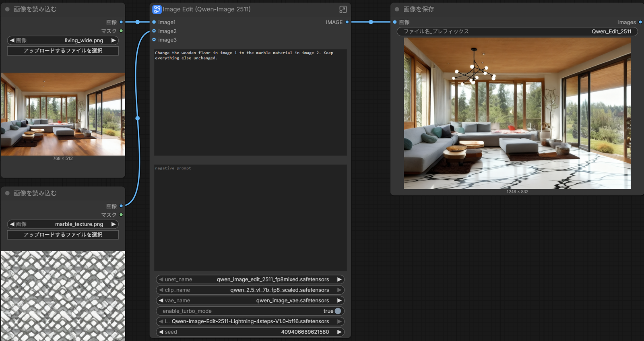The width and height of the screenshot is (644, 341).
Task: Click upload file button on marble_texture node
Action: pos(63,235)
